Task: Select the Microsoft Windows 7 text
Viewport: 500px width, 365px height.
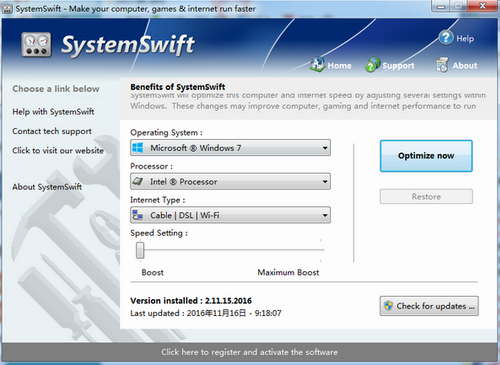Action: [x=196, y=148]
